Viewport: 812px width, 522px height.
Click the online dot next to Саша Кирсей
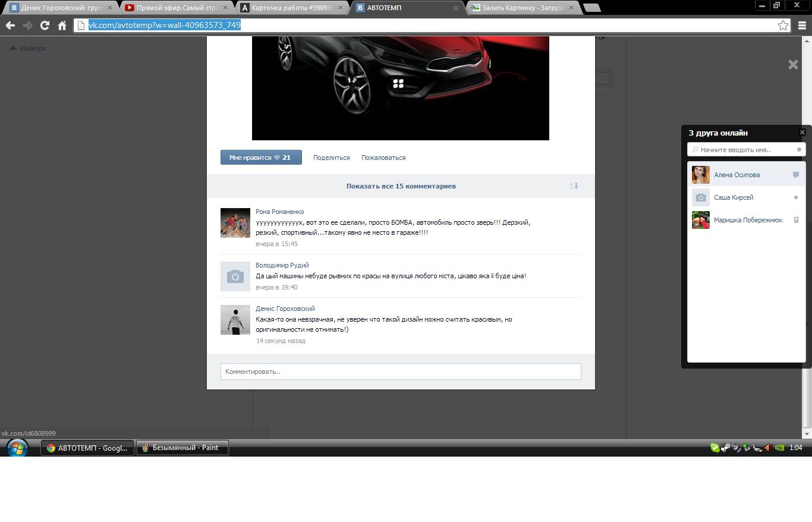click(x=796, y=197)
